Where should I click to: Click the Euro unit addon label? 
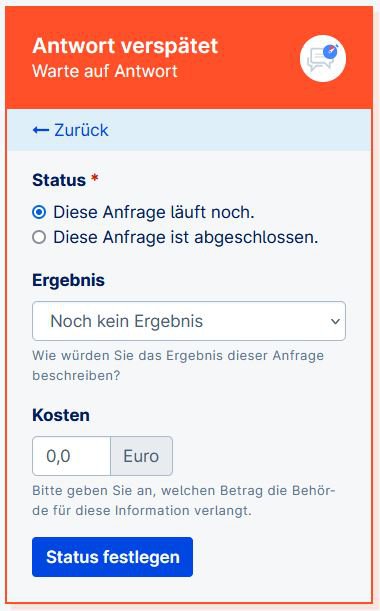[x=141, y=456]
